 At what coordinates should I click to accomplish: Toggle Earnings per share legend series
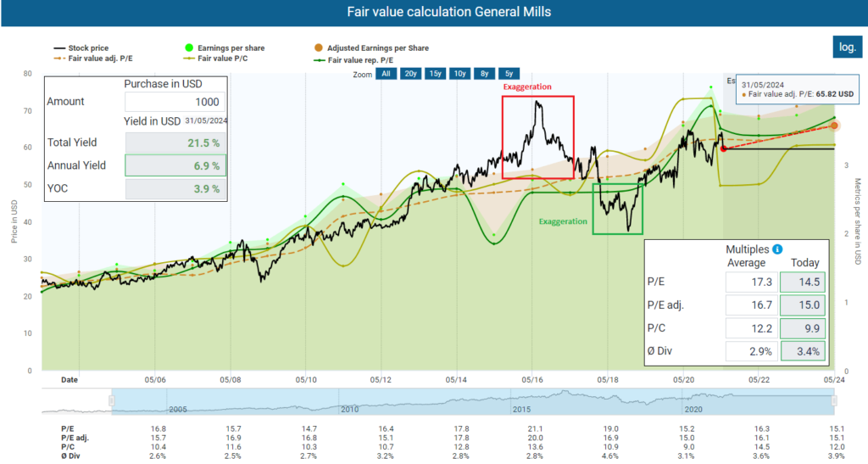coord(225,48)
